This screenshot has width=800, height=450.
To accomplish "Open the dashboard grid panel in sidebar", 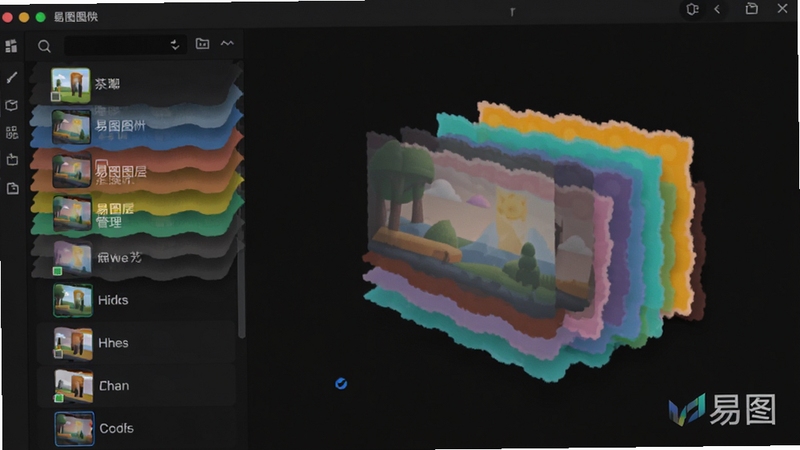I will [11, 46].
